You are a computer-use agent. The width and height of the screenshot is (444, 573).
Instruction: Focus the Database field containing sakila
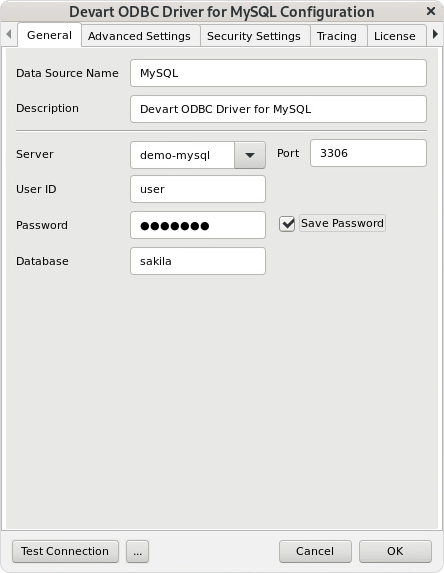[x=198, y=261]
